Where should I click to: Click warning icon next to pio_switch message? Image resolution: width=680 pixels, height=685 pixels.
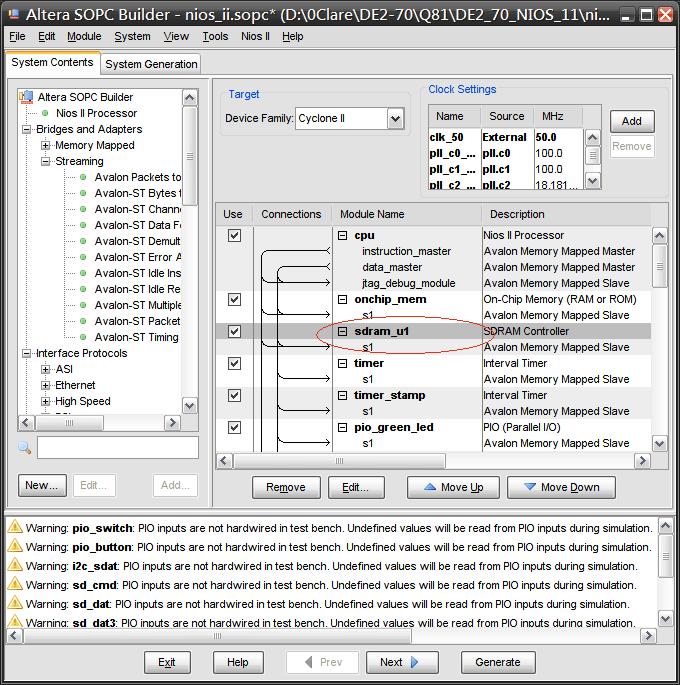point(15,526)
